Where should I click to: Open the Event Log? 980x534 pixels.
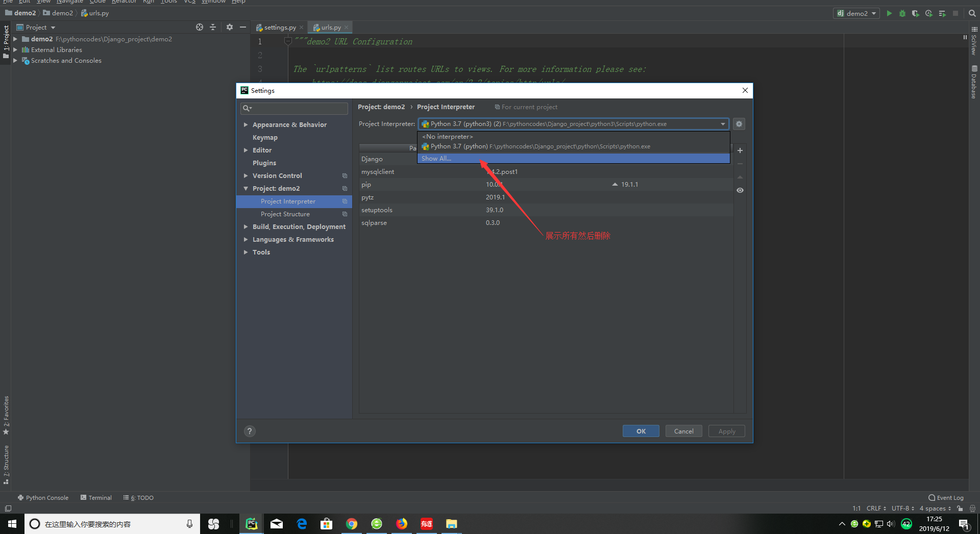point(946,498)
